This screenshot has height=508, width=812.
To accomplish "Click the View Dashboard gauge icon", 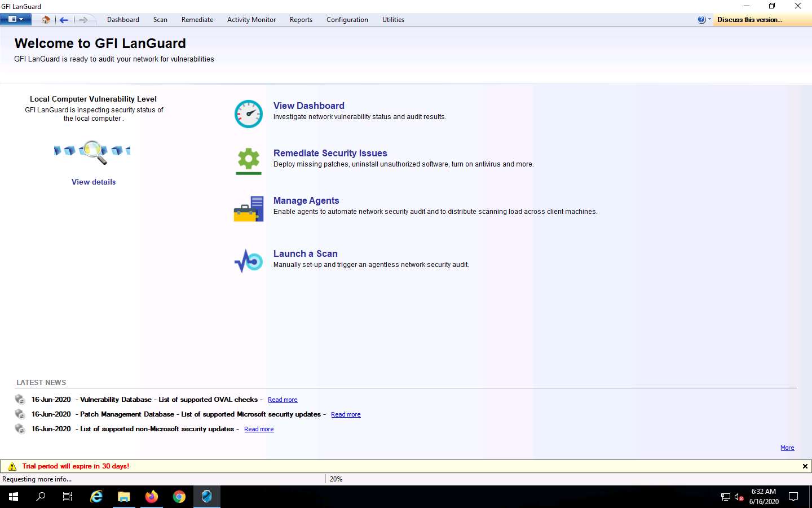I will point(249,114).
